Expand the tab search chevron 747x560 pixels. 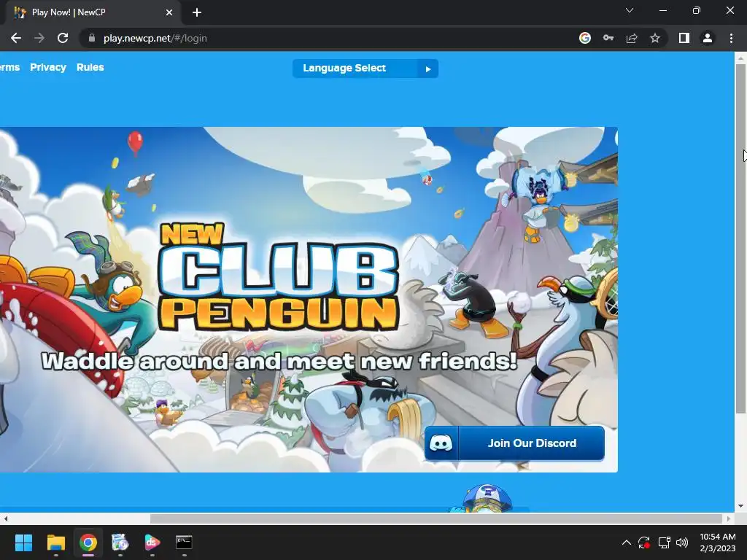pyautogui.click(x=630, y=10)
